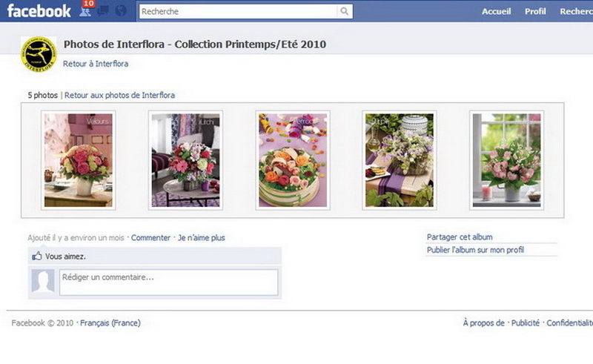Click the thumbs-up like icon
Image resolution: width=593 pixels, height=364 pixels.
37,257
